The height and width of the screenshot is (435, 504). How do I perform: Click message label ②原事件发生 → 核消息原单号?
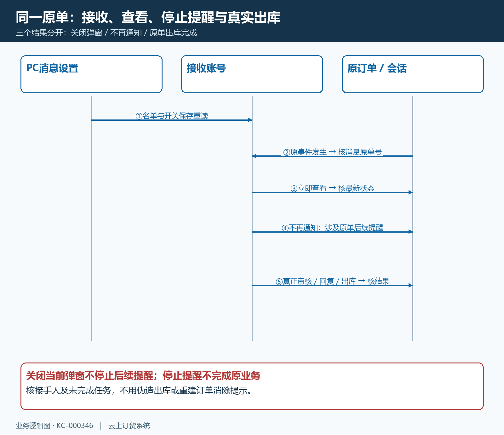(x=332, y=152)
